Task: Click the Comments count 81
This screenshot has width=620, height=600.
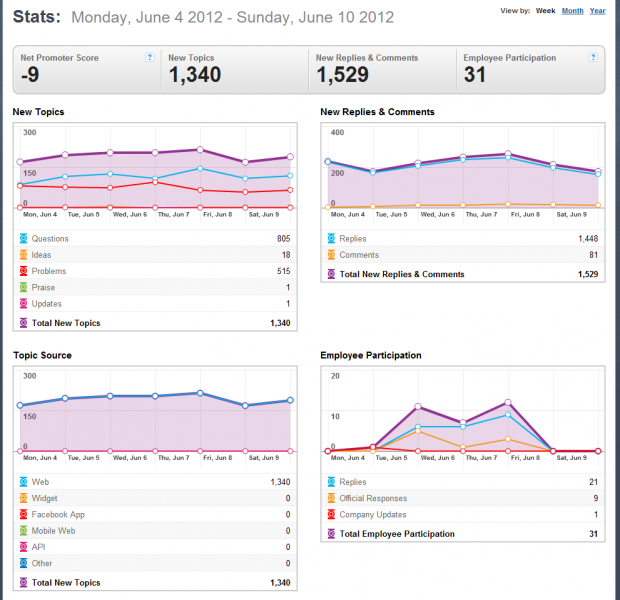Action: tap(594, 255)
